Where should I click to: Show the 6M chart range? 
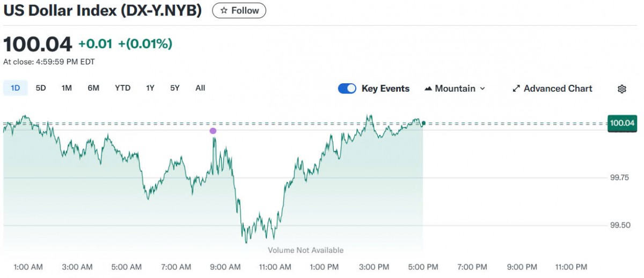[93, 88]
